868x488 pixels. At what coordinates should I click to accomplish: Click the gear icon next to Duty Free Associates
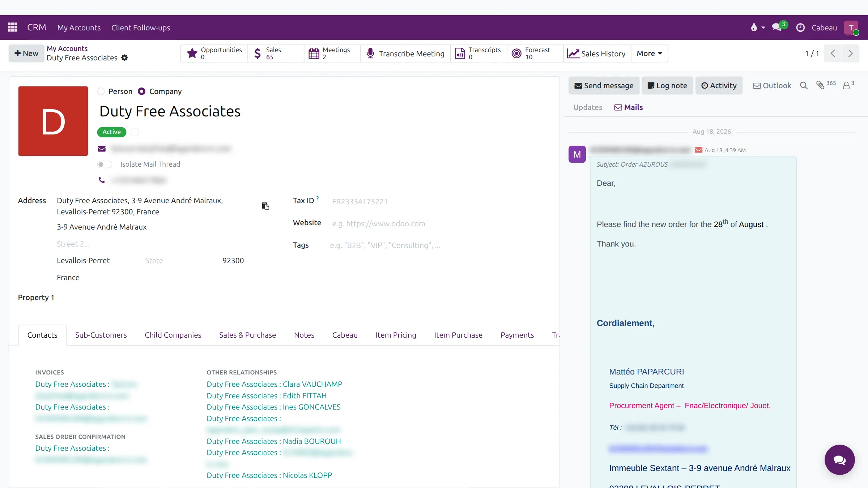pos(124,58)
